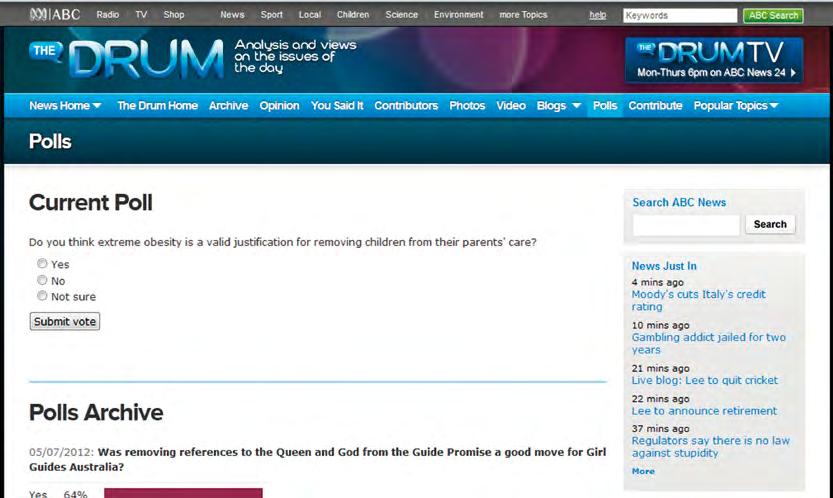Click Shop in the ABC top bar
This screenshot has height=498, width=833.
point(174,15)
